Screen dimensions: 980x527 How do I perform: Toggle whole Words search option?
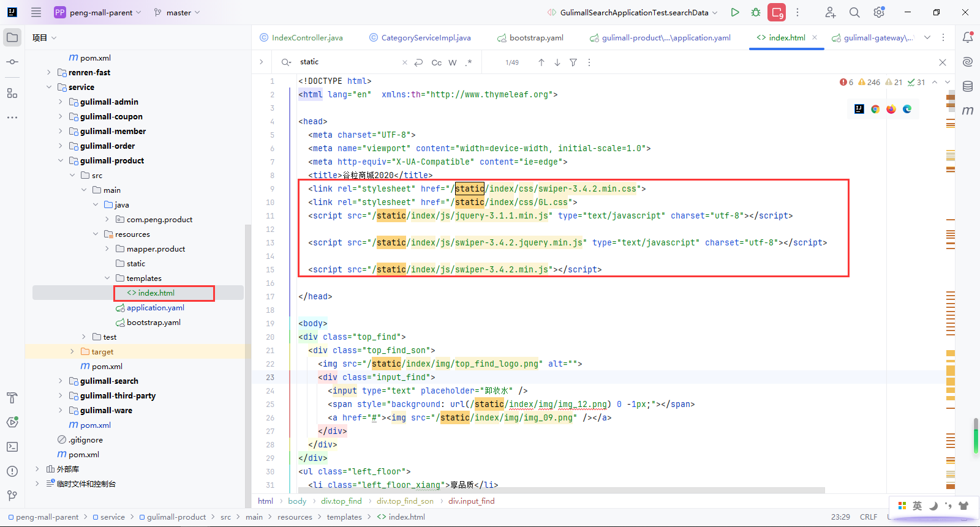(x=453, y=62)
